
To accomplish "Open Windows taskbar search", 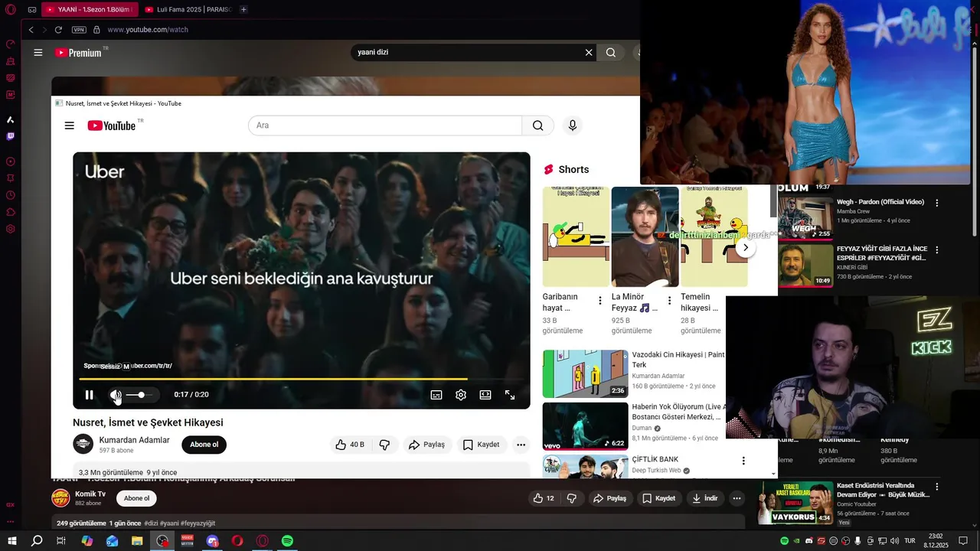I will 37,541.
